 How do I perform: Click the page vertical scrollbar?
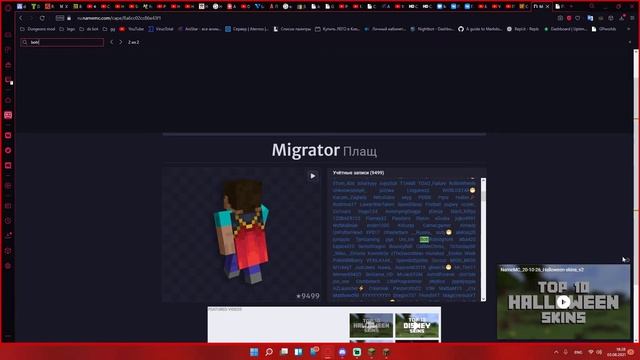636,196
